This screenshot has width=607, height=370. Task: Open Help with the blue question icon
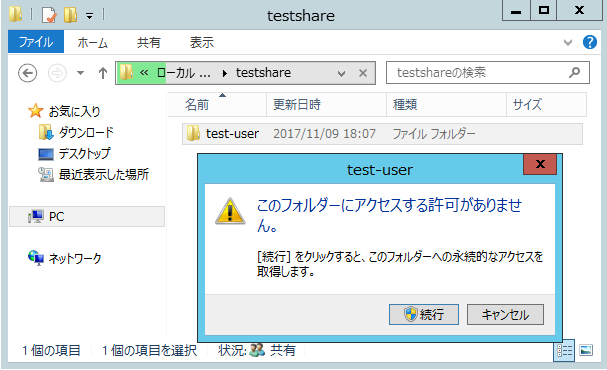coord(590,42)
